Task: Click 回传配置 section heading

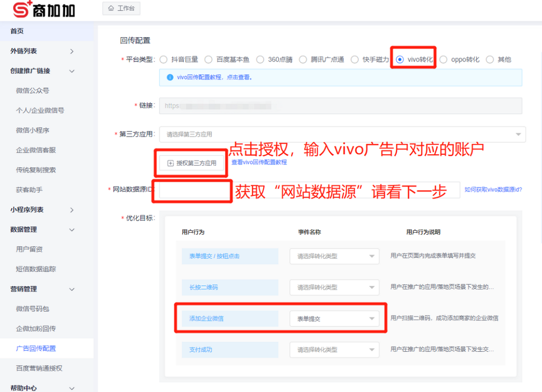Action: point(135,40)
